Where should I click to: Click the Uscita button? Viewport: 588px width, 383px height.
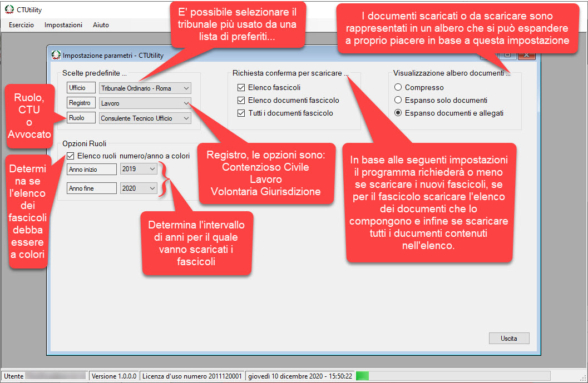(509, 339)
